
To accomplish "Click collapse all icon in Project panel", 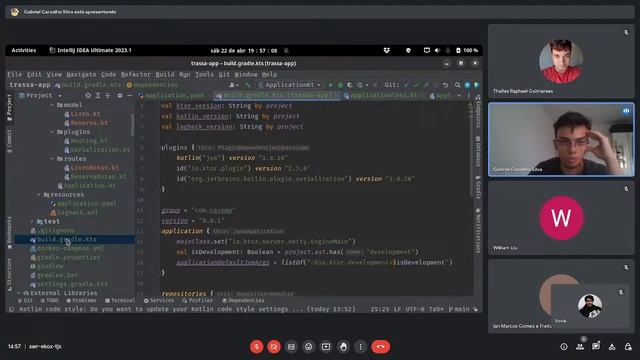I will (108, 95).
